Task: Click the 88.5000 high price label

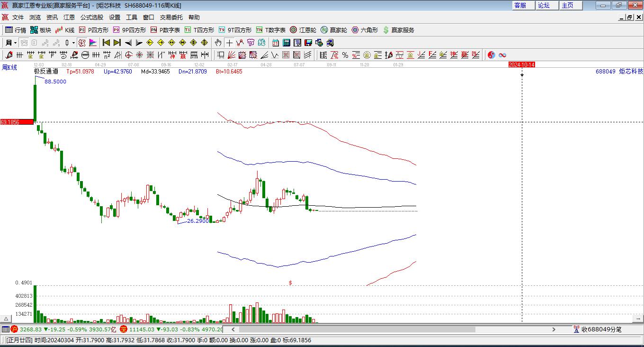Action: [x=55, y=82]
